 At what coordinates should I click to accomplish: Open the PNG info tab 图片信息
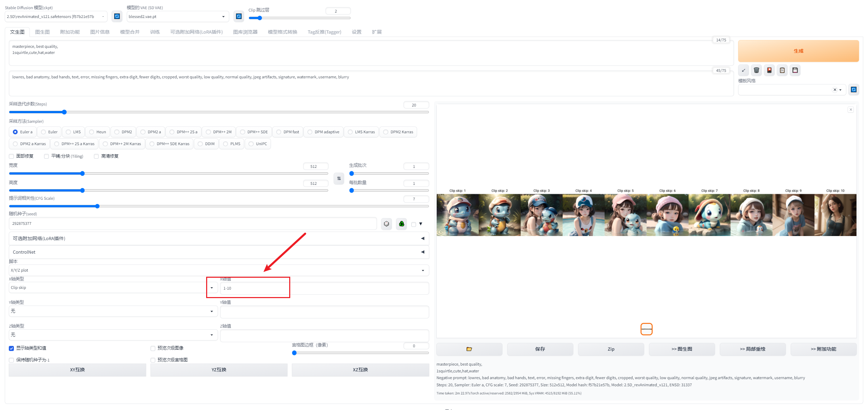pyautogui.click(x=100, y=32)
